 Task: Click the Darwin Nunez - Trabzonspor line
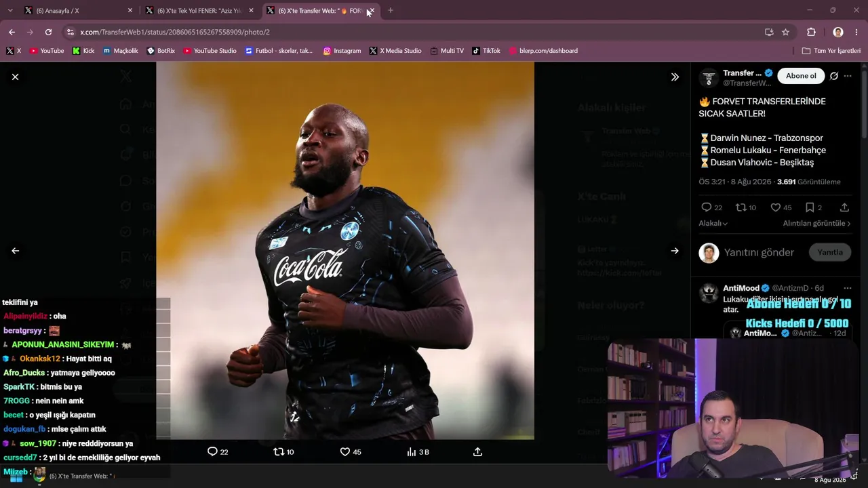[x=761, y=138]
